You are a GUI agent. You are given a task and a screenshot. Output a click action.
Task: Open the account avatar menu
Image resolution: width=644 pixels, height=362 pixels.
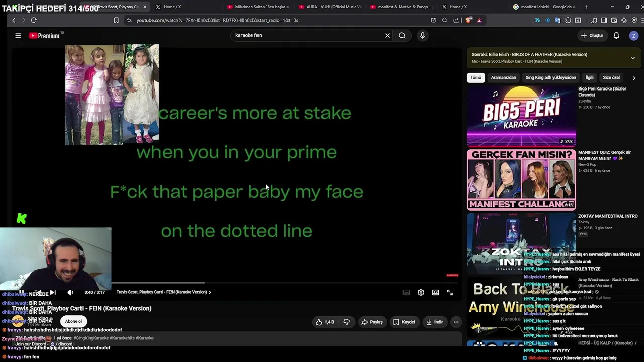click(x=633, y=35)
